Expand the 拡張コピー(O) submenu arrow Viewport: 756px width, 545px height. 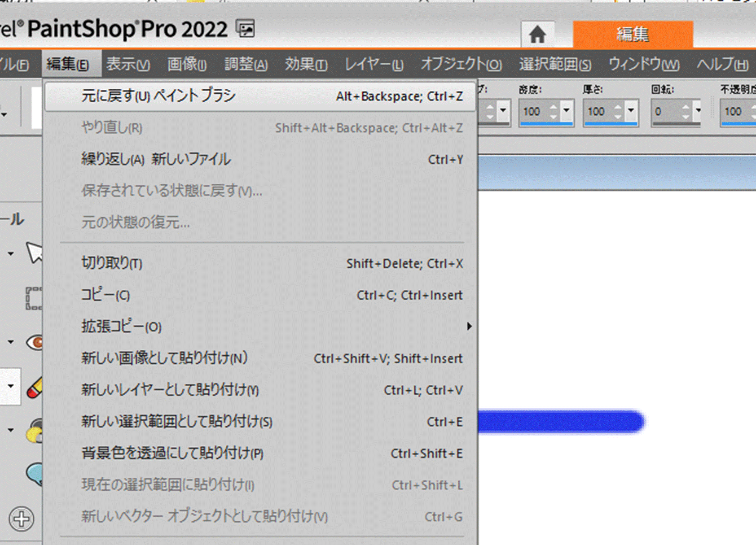tap(469, 326)
